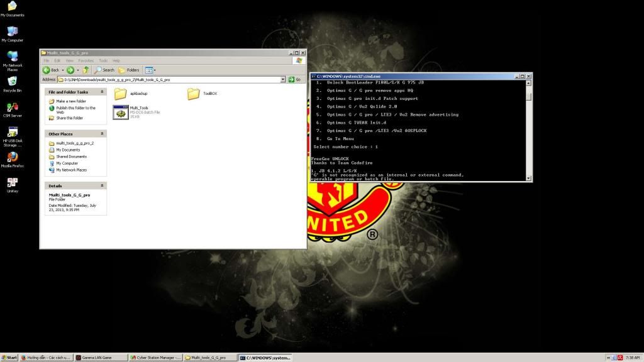The height and width of the screenshot is (362, 644).
Task: Click the green Forward arrow icon
Action: (x=70, y=70)
